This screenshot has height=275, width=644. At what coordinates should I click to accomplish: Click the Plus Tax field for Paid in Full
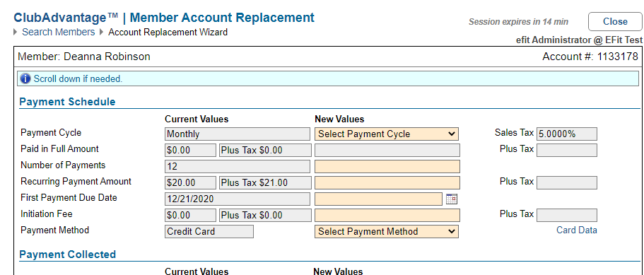point(567,150)
